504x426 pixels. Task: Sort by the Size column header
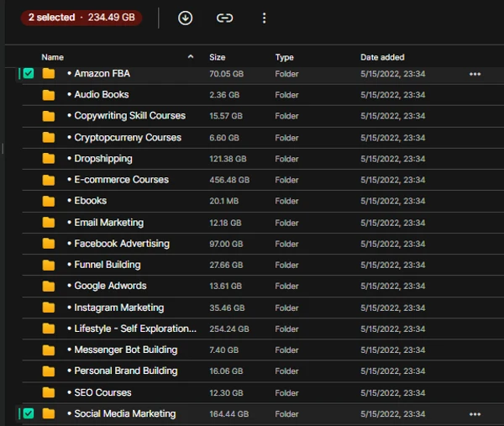click(218, 57)
